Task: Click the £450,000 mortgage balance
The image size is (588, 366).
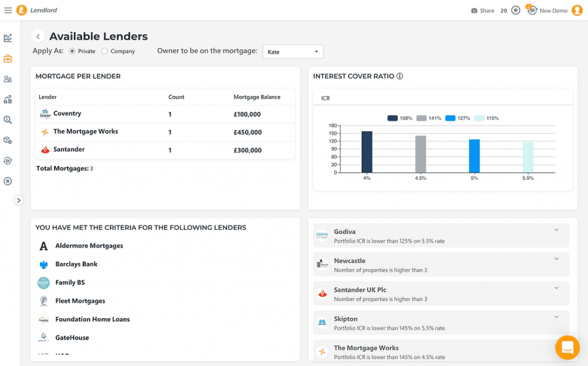Action: coord(247,133)
